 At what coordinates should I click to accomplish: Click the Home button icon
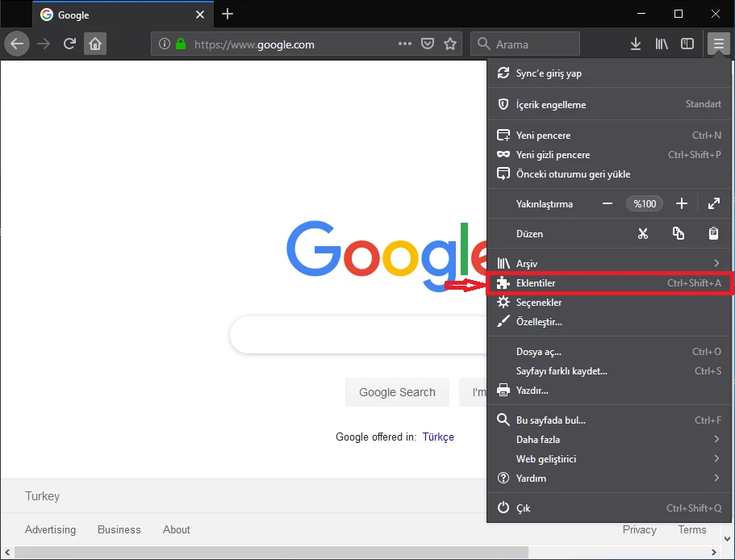(x=95, y=44)
